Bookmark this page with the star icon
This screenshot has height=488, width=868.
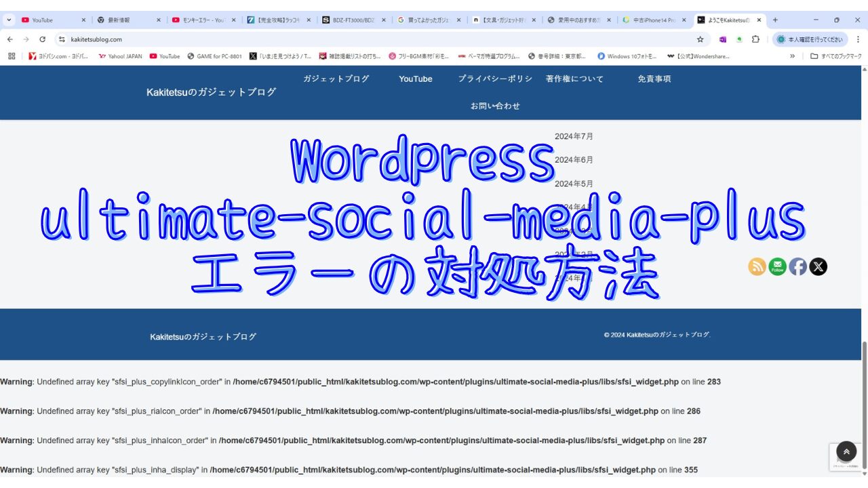point(700,39)
